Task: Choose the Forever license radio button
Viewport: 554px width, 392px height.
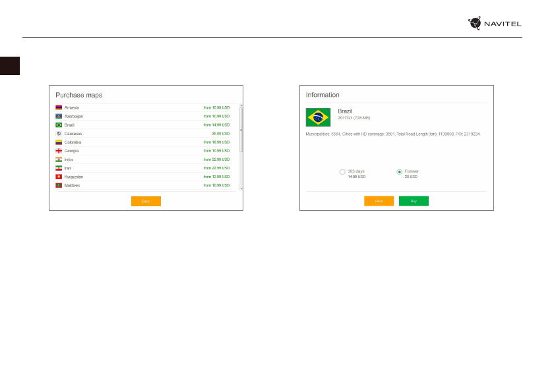Action: point(400,172)
